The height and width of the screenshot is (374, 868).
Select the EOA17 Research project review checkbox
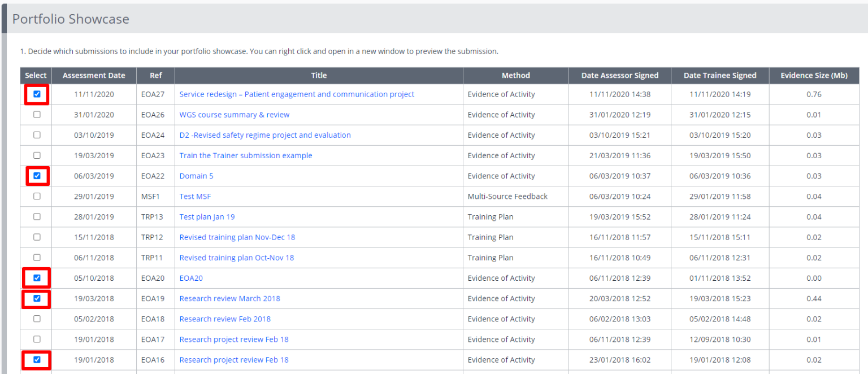click(x=37, y=339)
